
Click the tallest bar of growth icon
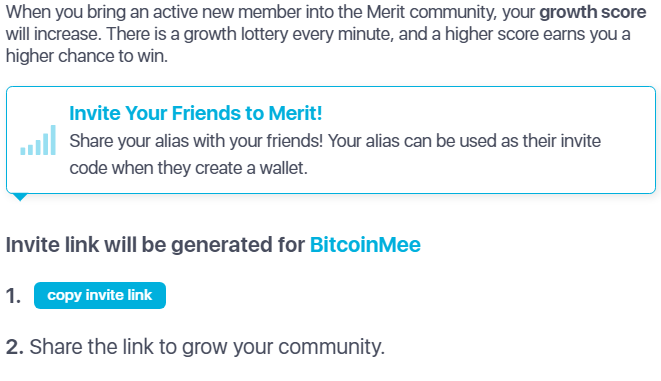click(53, 140)
